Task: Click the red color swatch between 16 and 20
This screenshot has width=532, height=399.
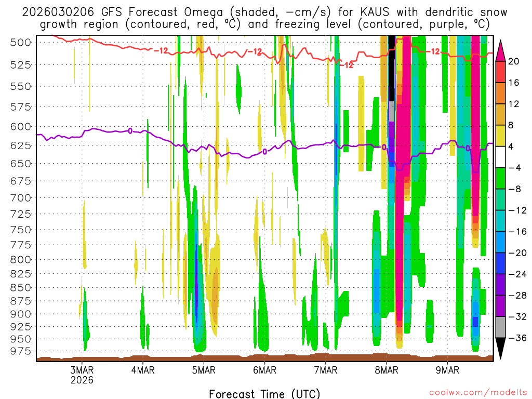Action: 500,72
